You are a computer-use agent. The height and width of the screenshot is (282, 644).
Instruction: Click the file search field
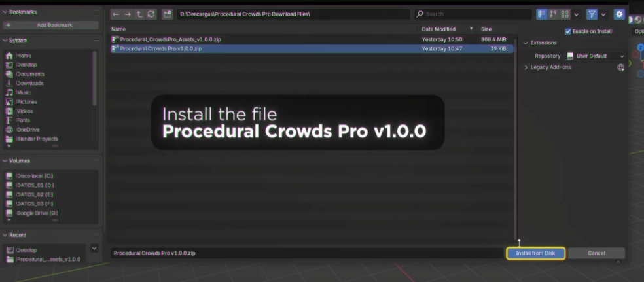coord(474,14)
